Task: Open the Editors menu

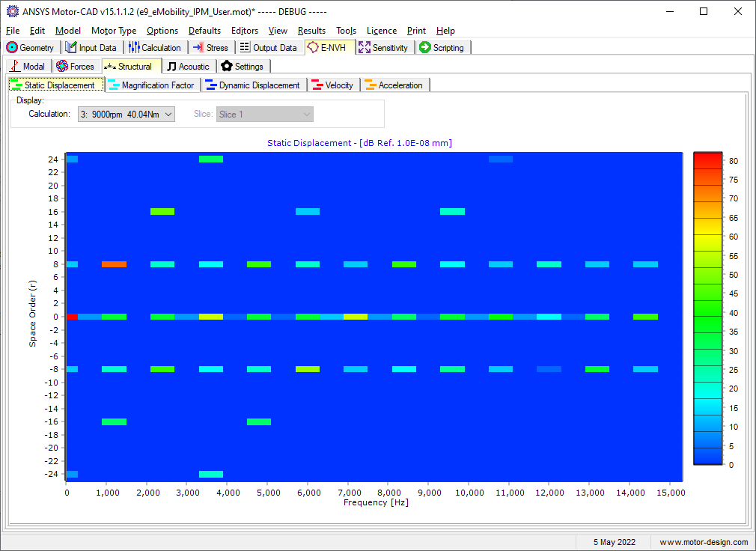Action: coord(245,31)
